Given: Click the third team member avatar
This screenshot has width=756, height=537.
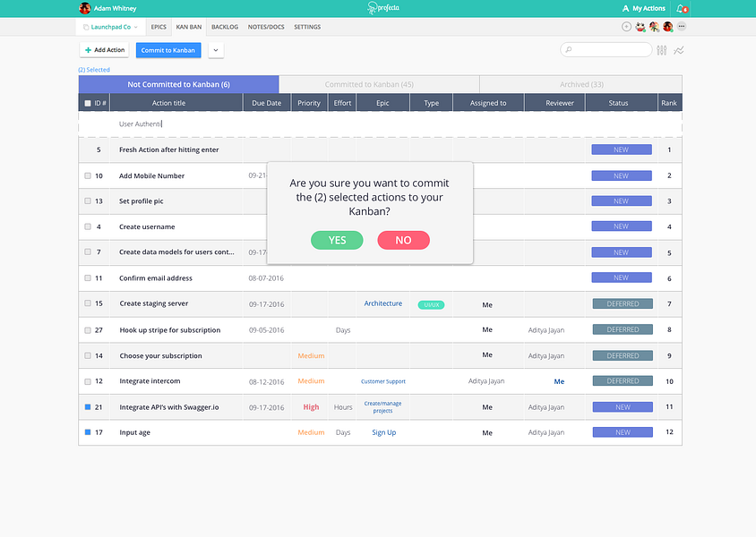Looking at the screenshot, I should click(x=667, y=27).
